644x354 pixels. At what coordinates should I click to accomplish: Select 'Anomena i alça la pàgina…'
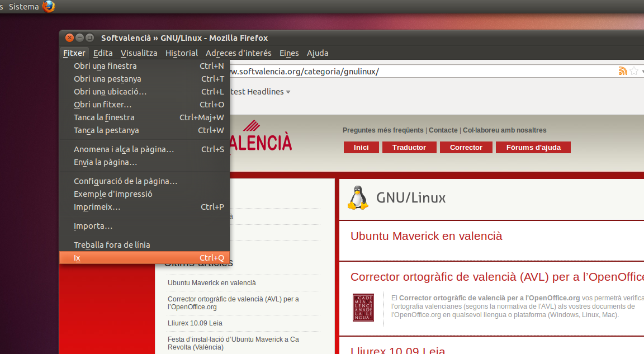145,149
